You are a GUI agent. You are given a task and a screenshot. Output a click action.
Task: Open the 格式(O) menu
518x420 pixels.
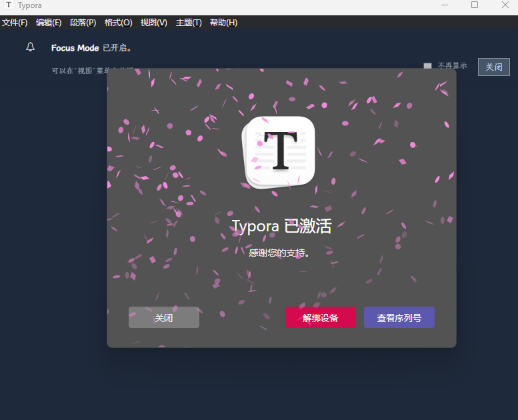click(118, 23)
